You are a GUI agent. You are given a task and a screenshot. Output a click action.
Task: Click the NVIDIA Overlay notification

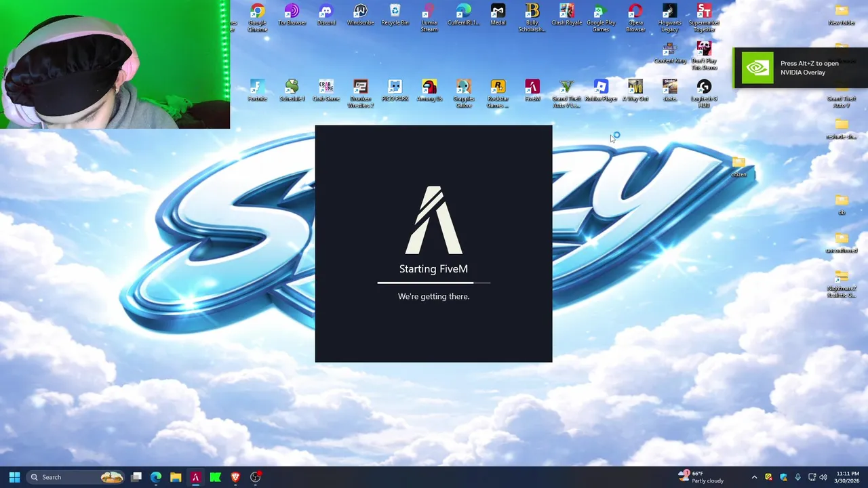tap(801, 68)
